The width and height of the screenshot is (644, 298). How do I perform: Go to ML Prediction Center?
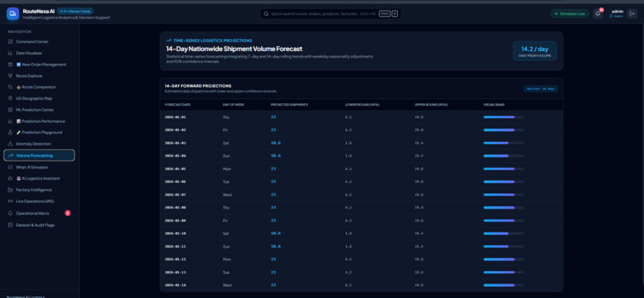39,109
